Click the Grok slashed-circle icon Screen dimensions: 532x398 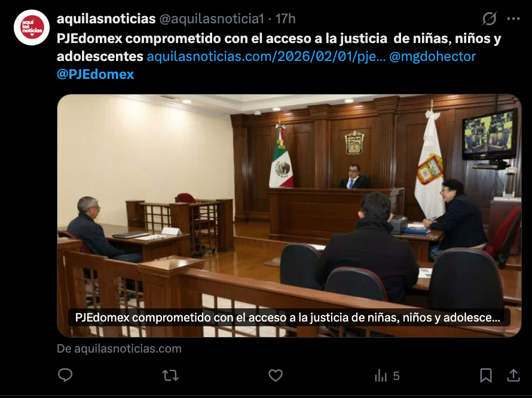490,19
